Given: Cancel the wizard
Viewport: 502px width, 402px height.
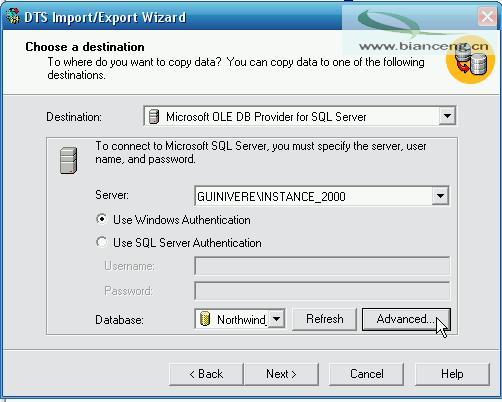Looking at the screenshot, I should (366, 374).
